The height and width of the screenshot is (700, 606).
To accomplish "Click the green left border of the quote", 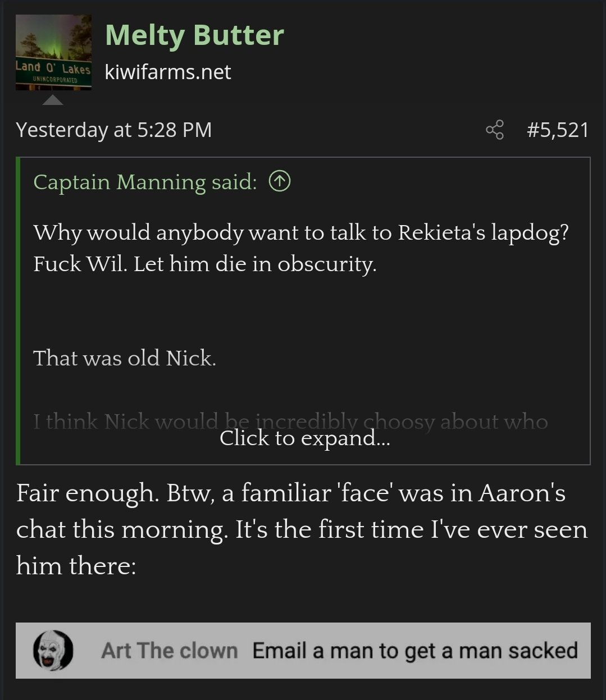I will pos(19,310).
